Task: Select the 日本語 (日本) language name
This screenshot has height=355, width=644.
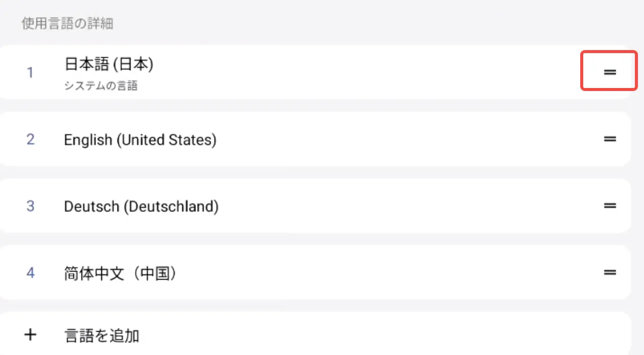Action: coord(109,64)
